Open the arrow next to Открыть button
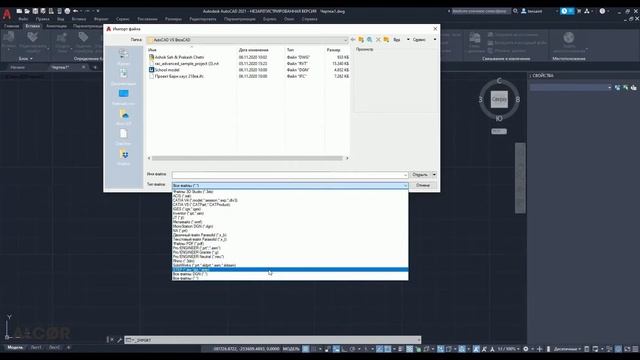Image resolution: width=640 pixels, height=360 pixels. [x=434, y=175]
